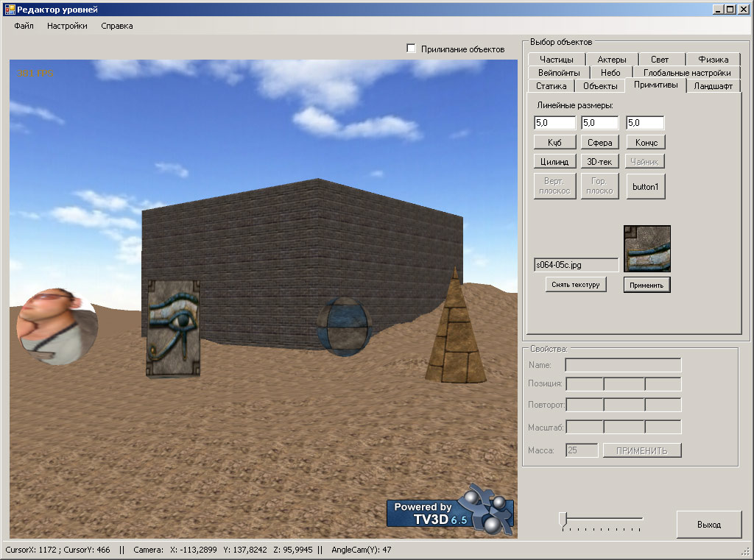Open the Настройки menu
754x560 pixels.
(67, 26)
